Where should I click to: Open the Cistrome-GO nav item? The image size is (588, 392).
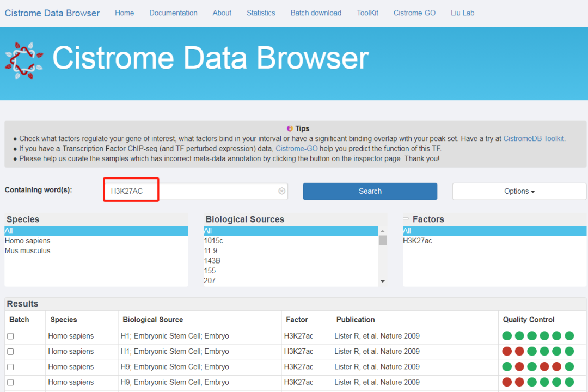[x=414, y=13]
